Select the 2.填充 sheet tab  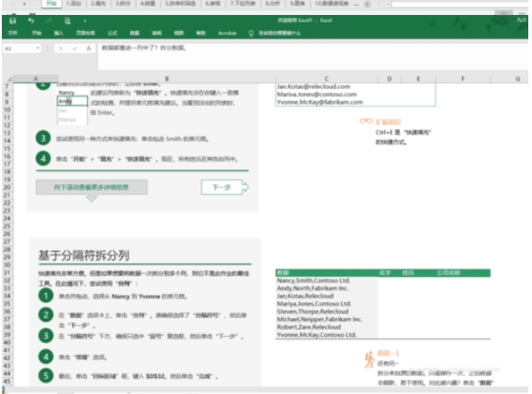tap(98, 4)
